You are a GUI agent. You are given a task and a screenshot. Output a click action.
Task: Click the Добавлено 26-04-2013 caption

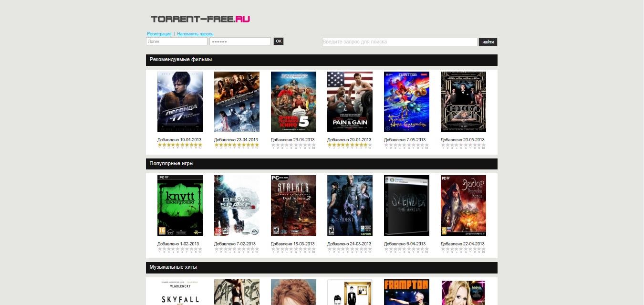(x=293, y=140)
